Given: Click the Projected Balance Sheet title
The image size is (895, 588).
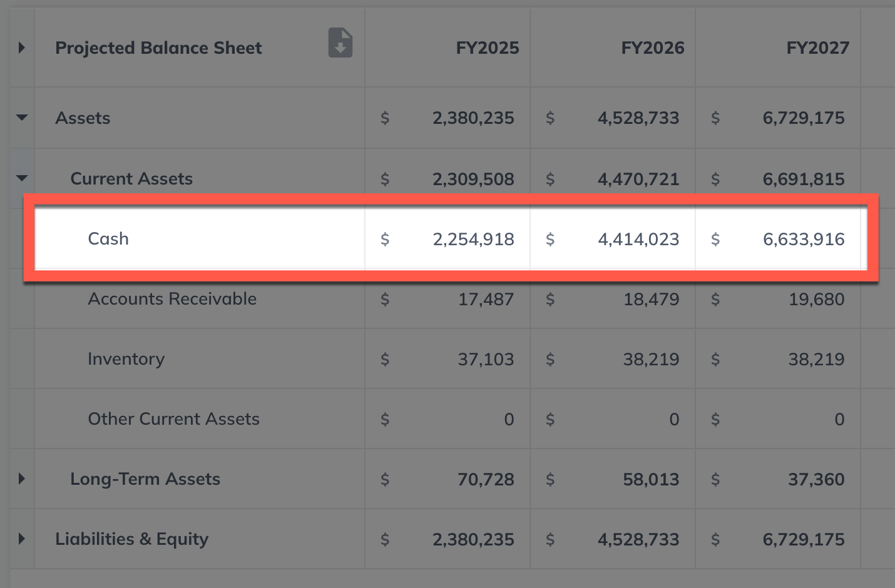Looking at the screenshot, I should [158, 48].
